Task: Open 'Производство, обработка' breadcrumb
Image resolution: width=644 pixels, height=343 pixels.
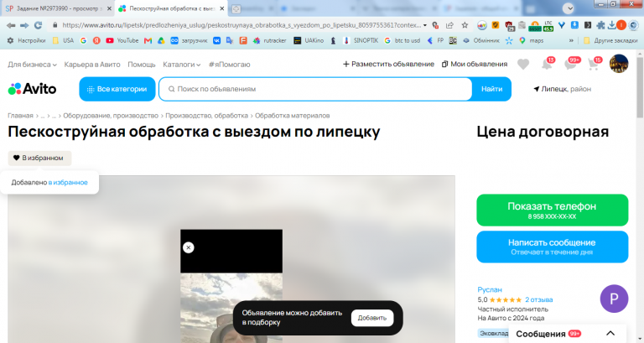Action: click(x=206, y=116)
